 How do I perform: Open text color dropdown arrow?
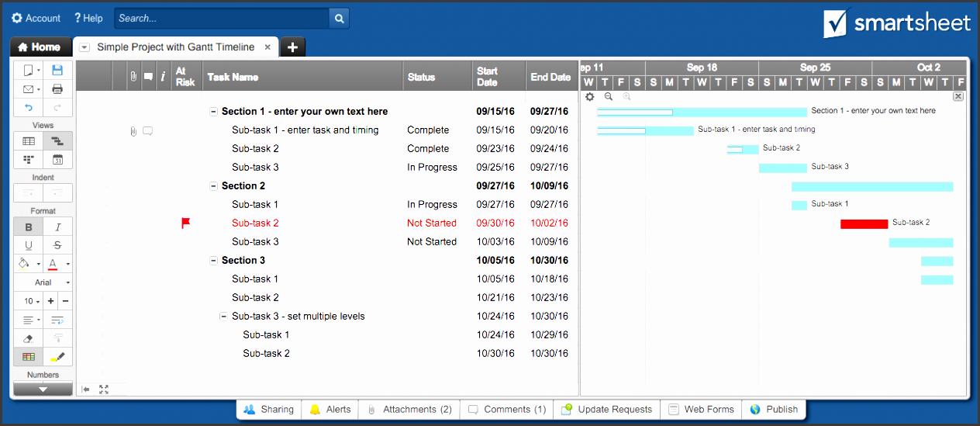click(x=67, y=264)
